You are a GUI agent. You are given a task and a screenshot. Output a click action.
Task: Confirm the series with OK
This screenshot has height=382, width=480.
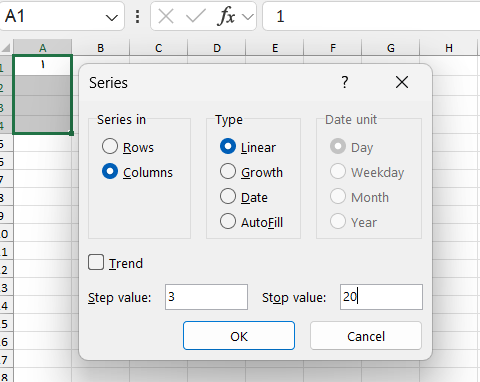[239, 336]
